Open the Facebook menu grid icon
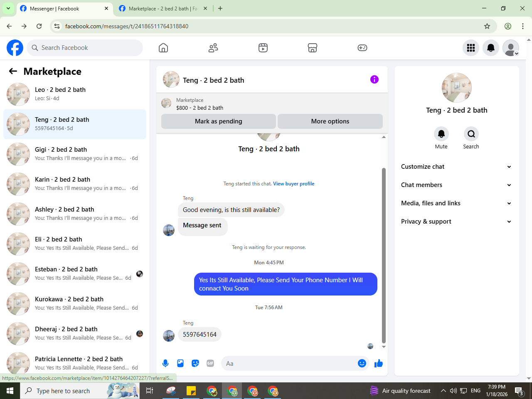The width and height of the screenshot is (532, 399). (471, 48)
